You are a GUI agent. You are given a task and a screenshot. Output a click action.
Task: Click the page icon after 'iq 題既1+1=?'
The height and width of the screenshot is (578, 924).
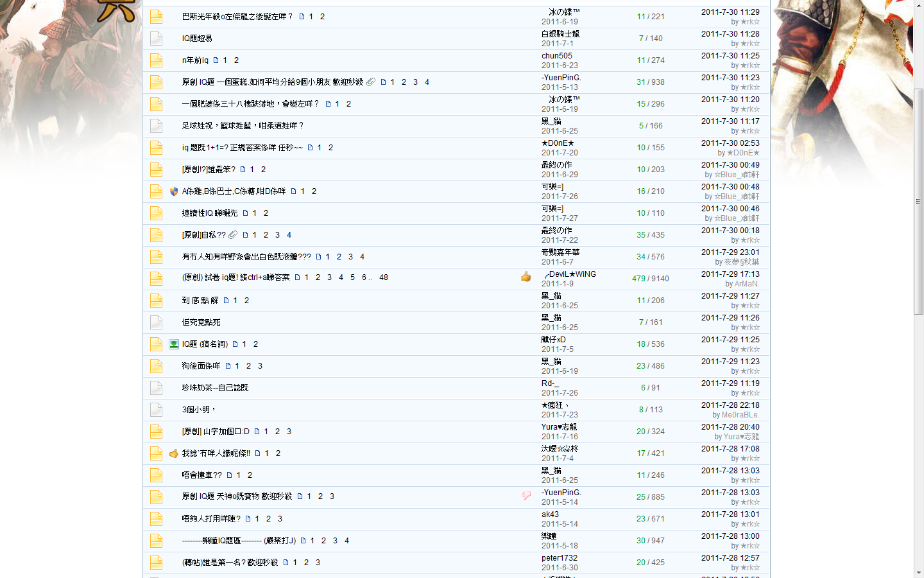(310, 148)
